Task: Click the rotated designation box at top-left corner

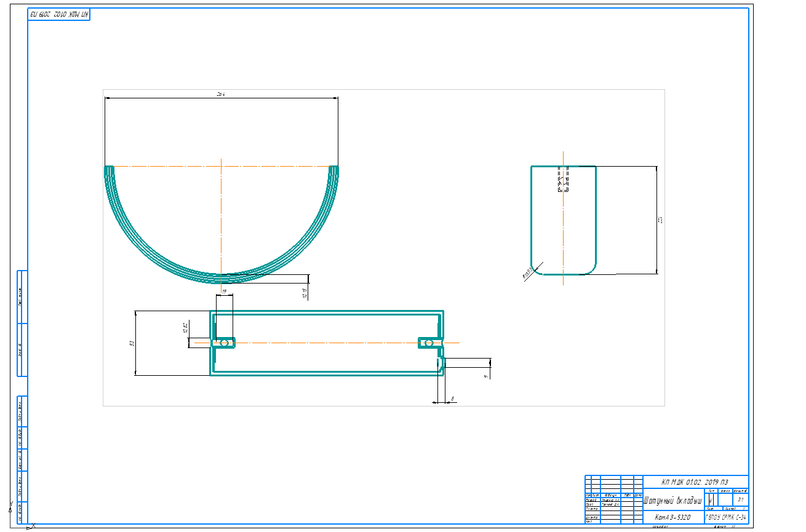Action: [59, 14]
